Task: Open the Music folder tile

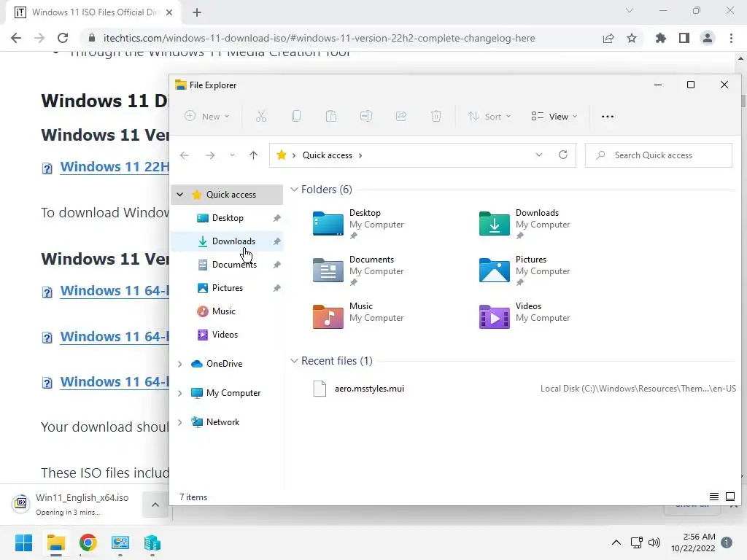Action: click(358, 316)
